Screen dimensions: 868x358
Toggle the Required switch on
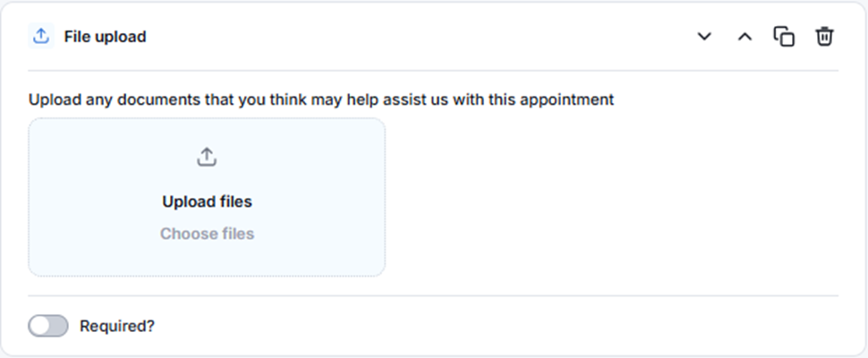coord(48,327)
